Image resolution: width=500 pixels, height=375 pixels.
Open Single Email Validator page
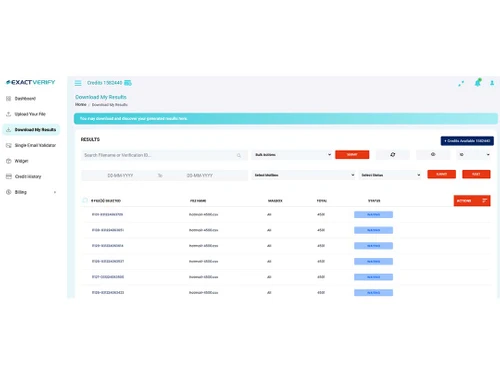[x=35, y=145]
